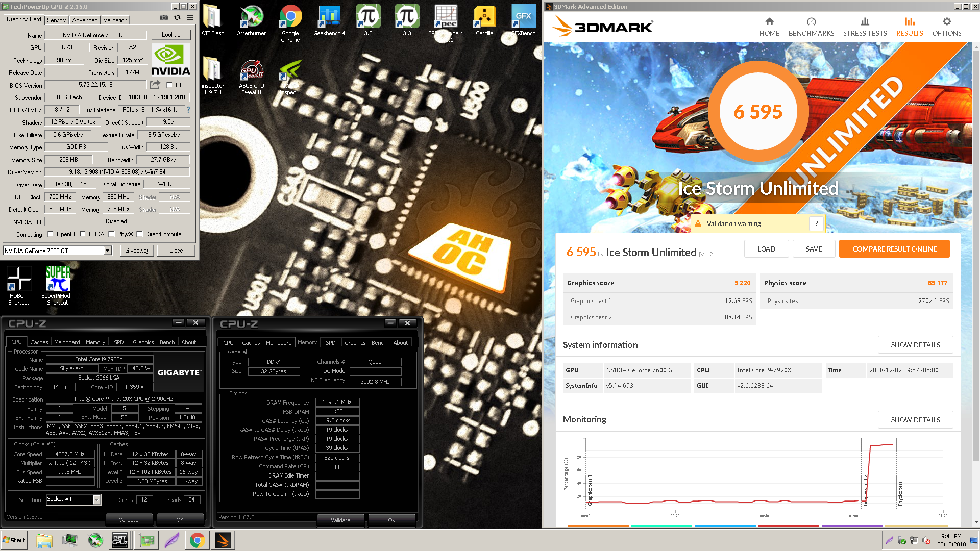Launch the Catzilla desktop shortcut

tap(484, 20)
